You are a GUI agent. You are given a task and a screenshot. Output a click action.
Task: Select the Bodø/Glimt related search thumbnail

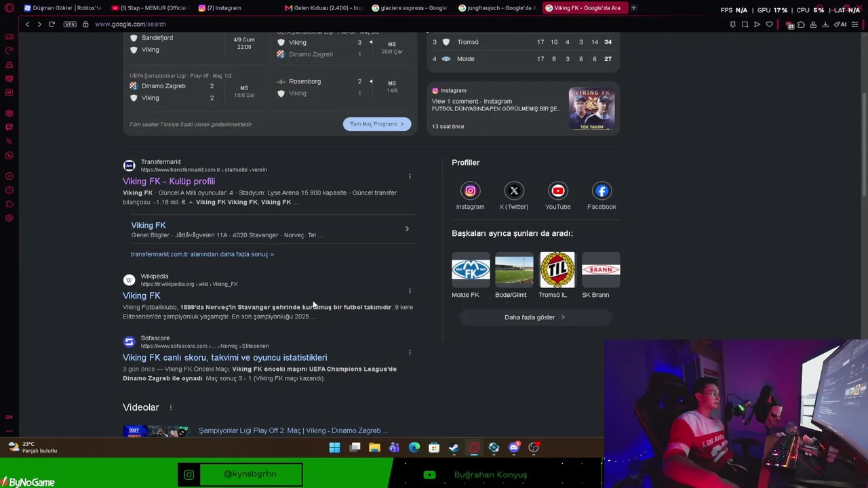514,270
